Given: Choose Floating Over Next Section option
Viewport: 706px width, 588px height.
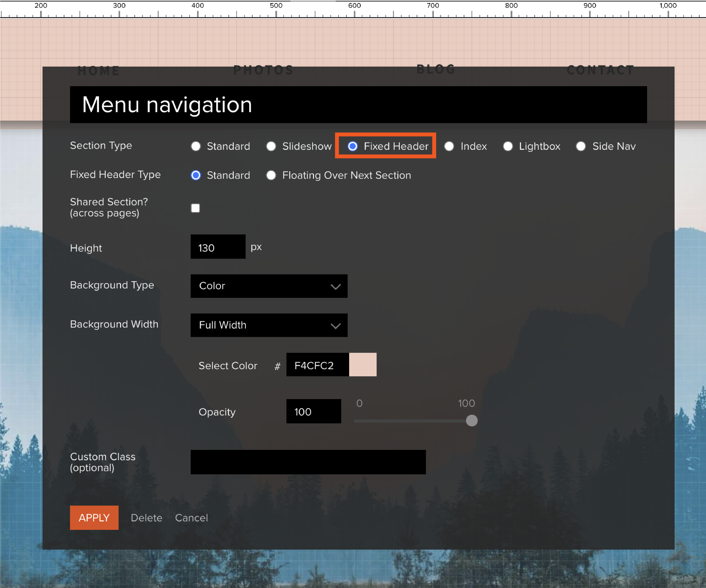Looking at the screenshot, I should click(271, 175).
